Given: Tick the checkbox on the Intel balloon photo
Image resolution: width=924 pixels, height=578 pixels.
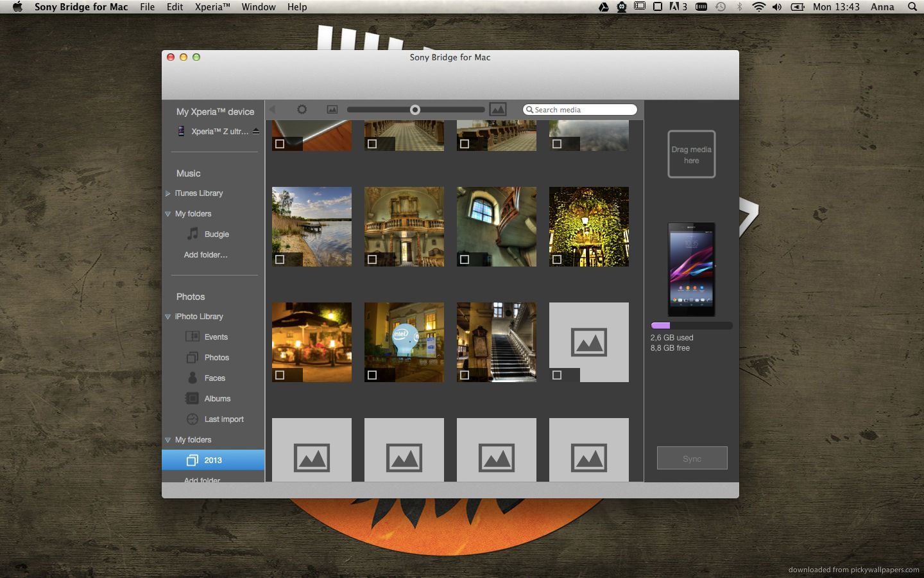Looking at the screenshot, I should click(x=372, y=375).
